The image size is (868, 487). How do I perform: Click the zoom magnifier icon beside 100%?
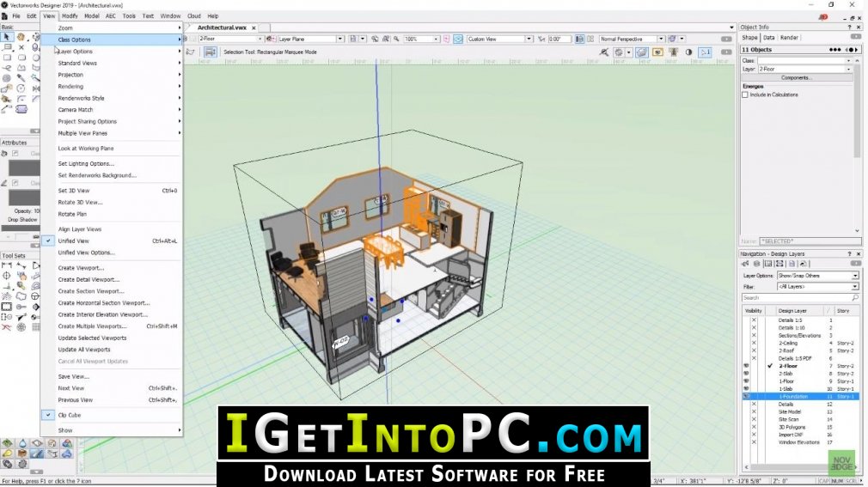click(x=396, y=39)
